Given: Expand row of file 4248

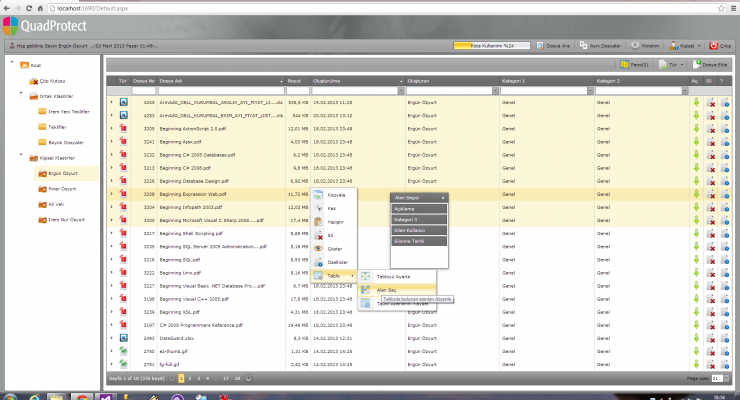Looking at the screenshot, I should (x=112, y=102).
